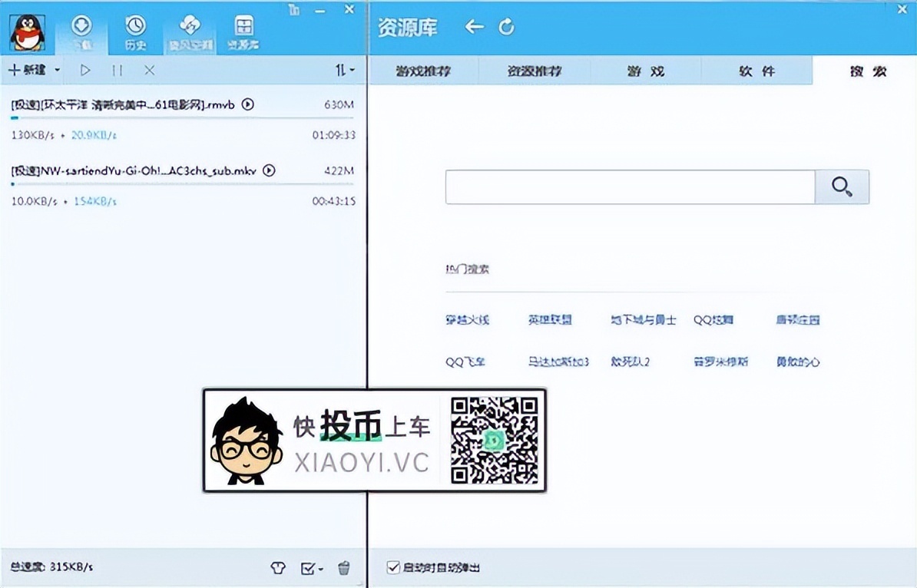Uncheck the 启动时自动弹出 checkbox
Image resolution: width=917 pixels, height=588 pixels.
pyautogui.click(x=393, y=568)
